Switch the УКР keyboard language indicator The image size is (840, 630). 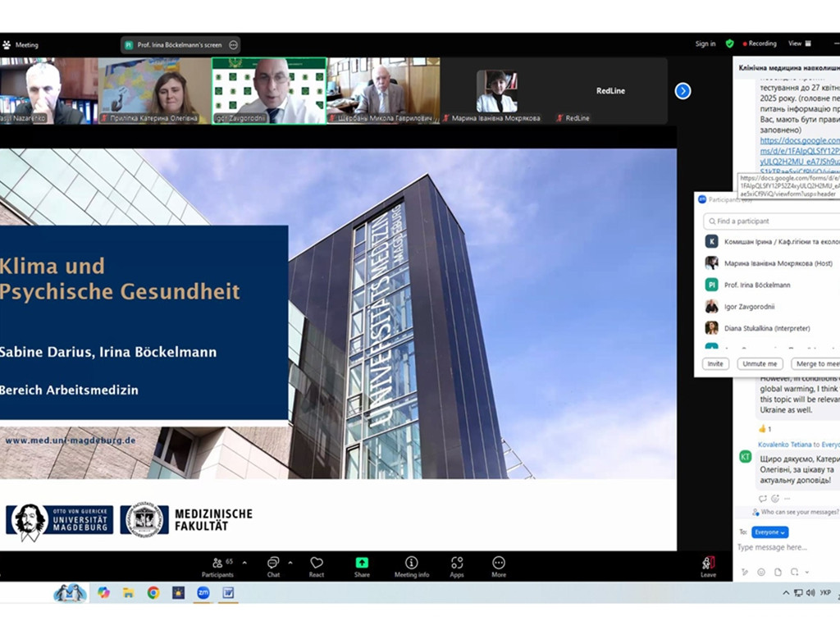(x=825, y=592)
